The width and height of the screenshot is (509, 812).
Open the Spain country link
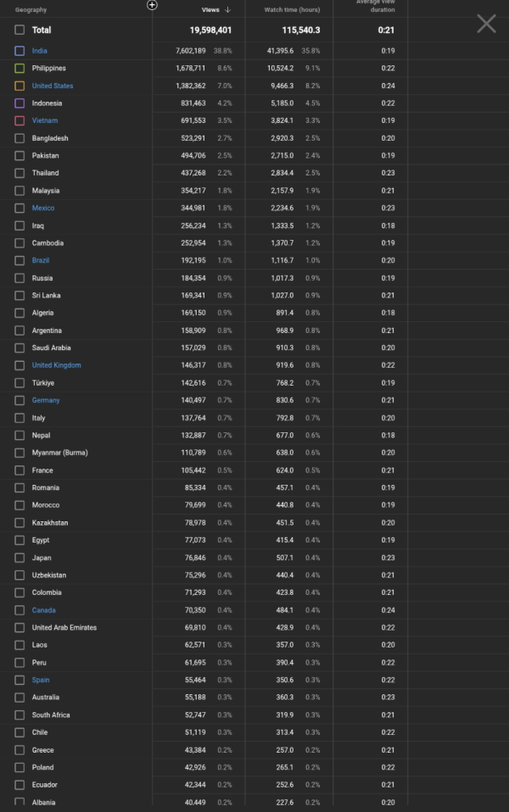click(41, 680)
